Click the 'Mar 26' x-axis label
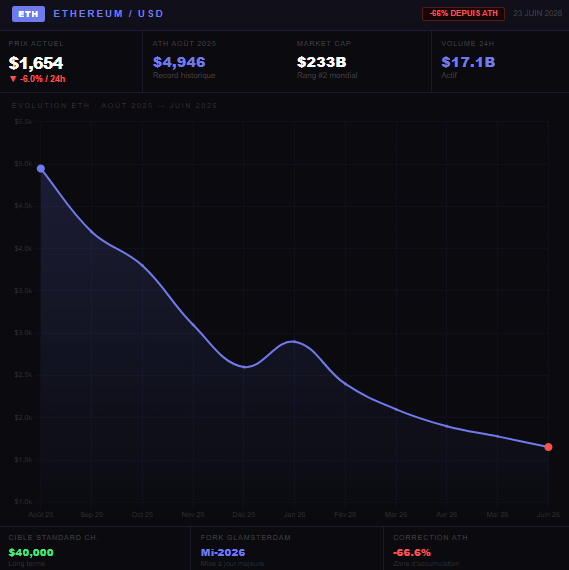This screenshot has width=569, height=570. (x=396, y=515)
